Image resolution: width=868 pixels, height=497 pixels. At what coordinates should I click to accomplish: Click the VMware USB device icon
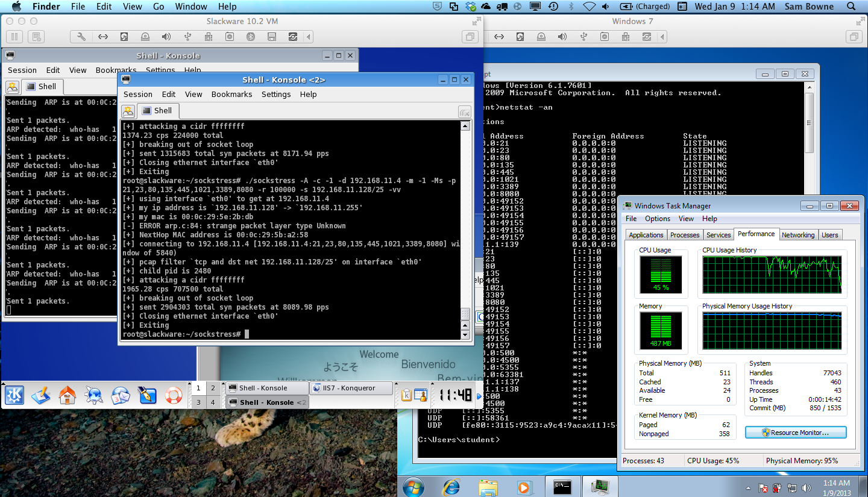click(x=187, y=37)
